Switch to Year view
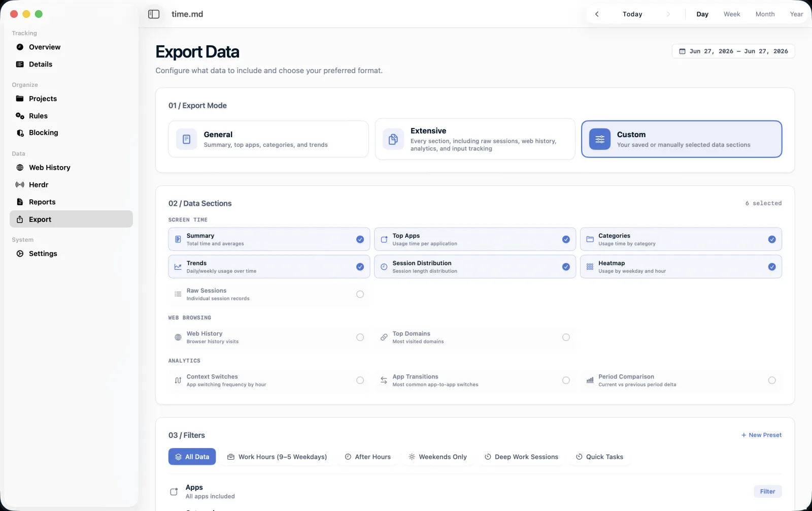 coord(796,14)
